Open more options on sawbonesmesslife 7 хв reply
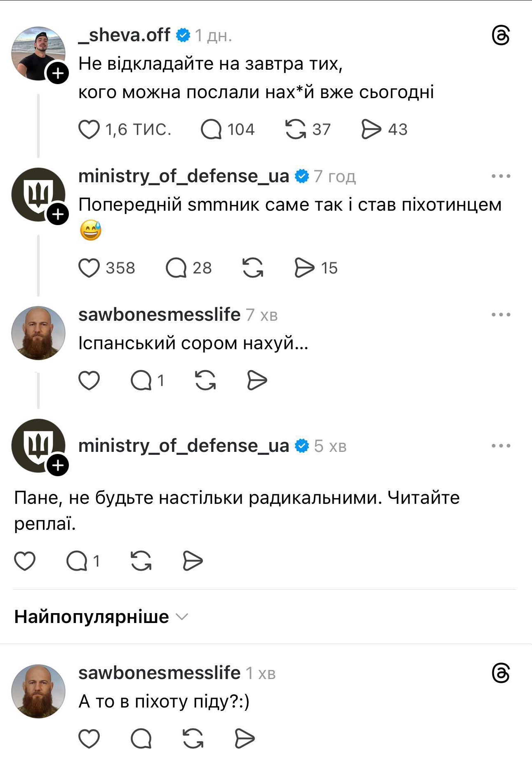Image resolution: width=532 pixels, height=764 pixels. coord(501,315)
